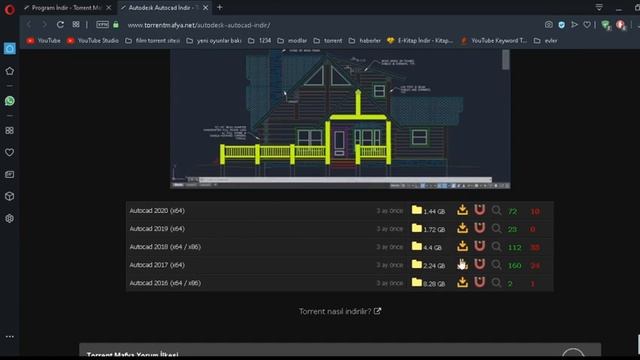Download the Autocad 2019 torrent file icon
The width and height of the screenshot is (640, 360).
(x=462, y=228)
